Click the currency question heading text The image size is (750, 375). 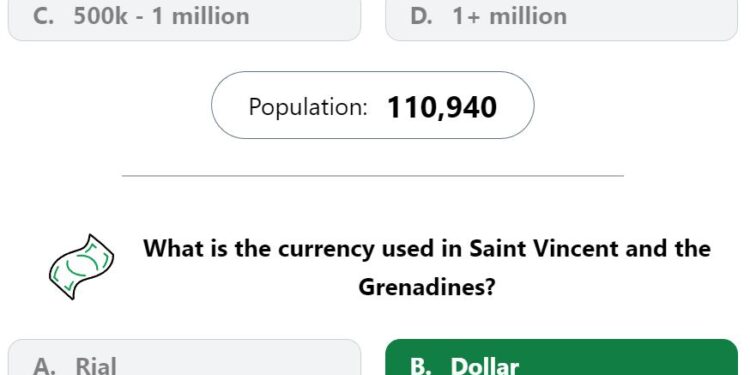click(427, 268)
